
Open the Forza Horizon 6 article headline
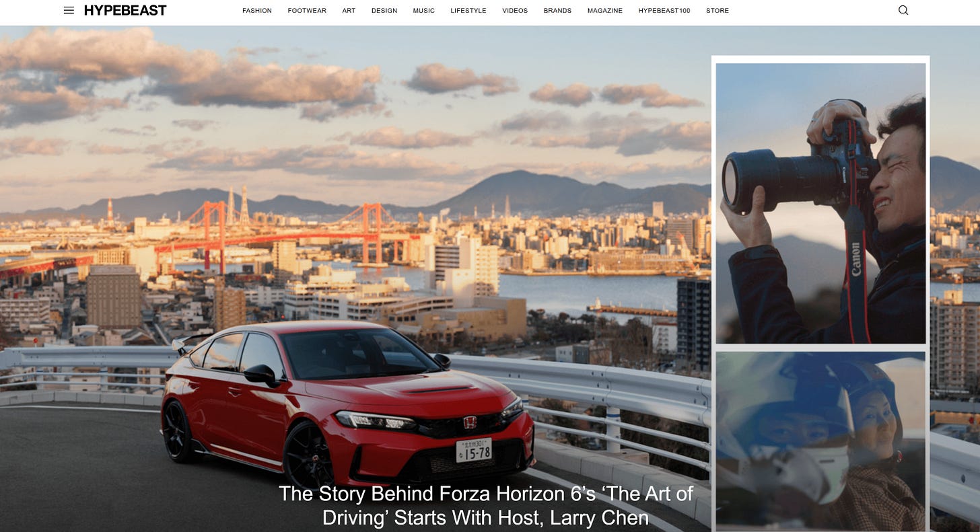(485, 506)
